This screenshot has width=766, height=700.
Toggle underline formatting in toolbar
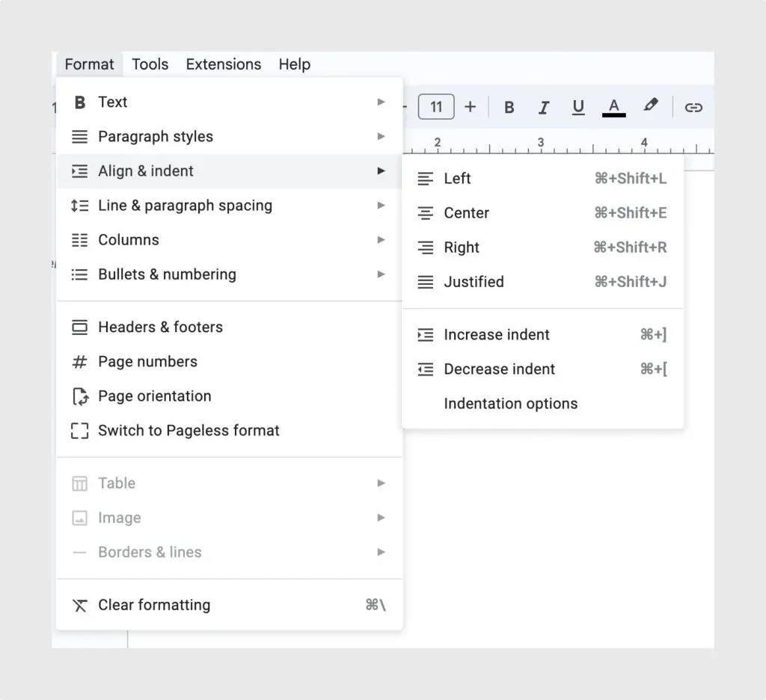578,107
